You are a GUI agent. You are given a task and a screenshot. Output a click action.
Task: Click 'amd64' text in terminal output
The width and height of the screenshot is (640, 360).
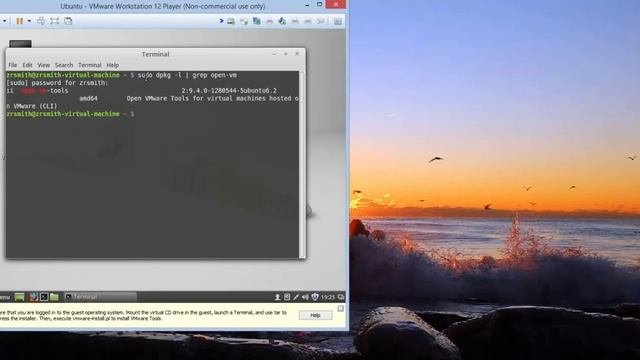tap(88, 98)
